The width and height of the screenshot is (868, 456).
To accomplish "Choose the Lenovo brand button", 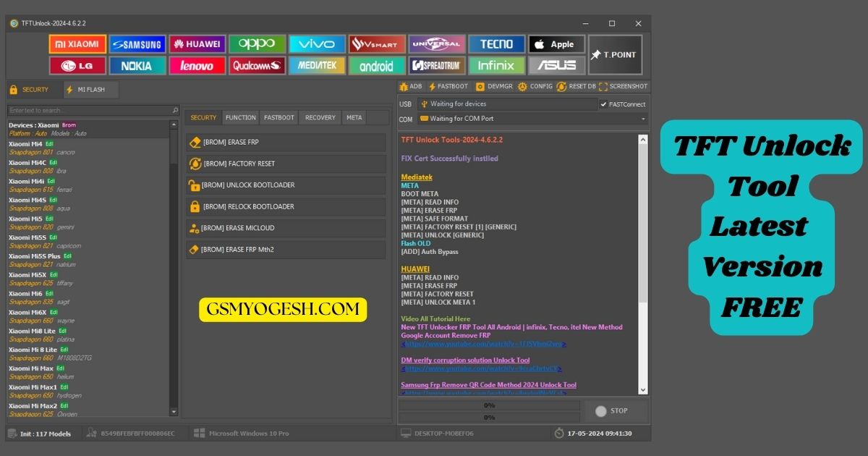I will (x=197, y=65).
